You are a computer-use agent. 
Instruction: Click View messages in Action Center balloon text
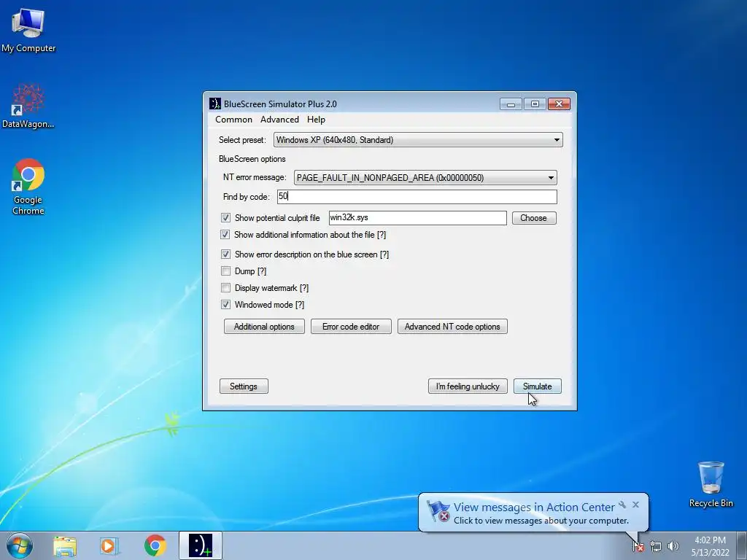[533, 507]
